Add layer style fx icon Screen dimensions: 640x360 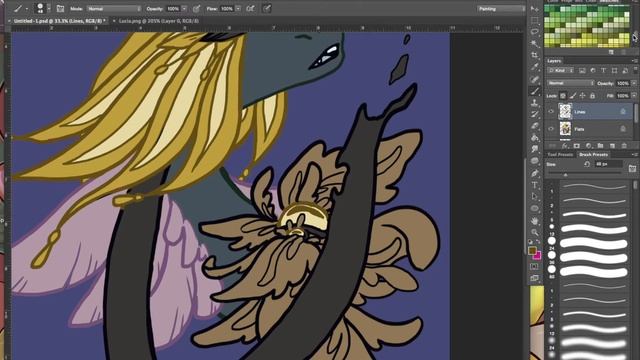[565, 146]
